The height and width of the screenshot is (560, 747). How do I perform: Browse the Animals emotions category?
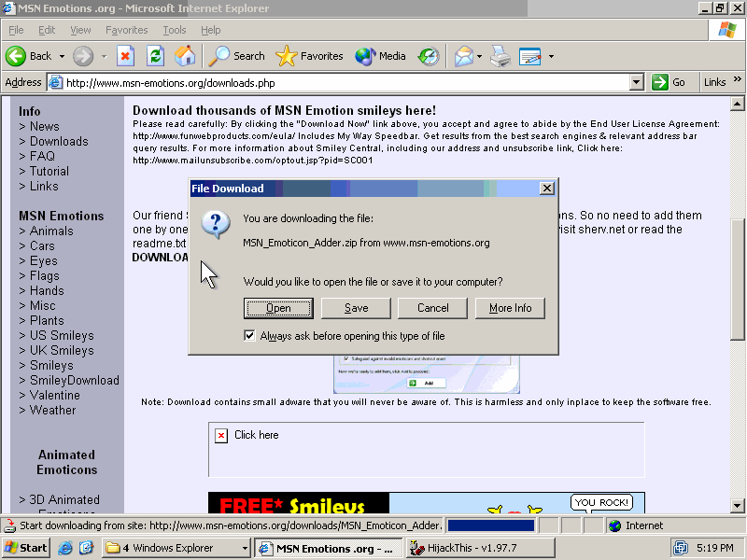(x=51, y=231)
